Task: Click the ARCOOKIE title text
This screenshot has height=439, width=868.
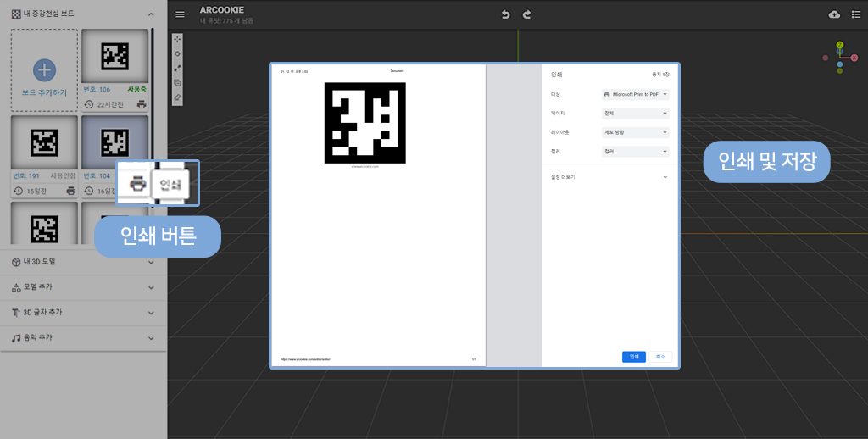Action: click(x=222, y=10)
